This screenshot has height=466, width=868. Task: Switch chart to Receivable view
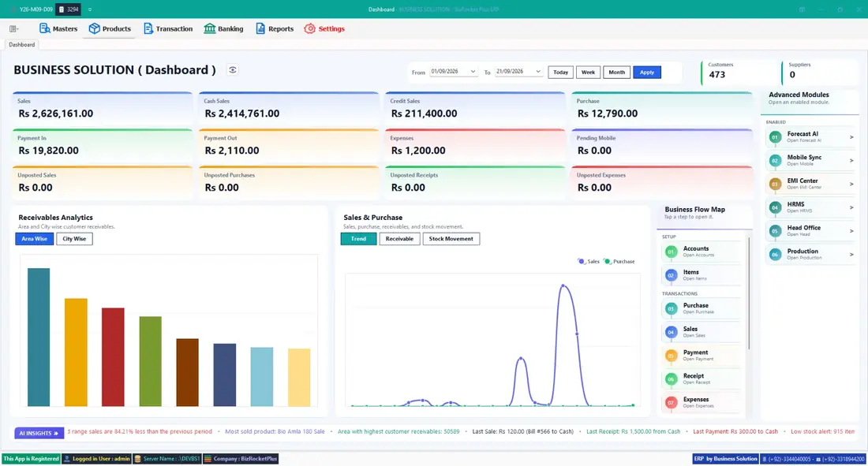pos(399,239)
